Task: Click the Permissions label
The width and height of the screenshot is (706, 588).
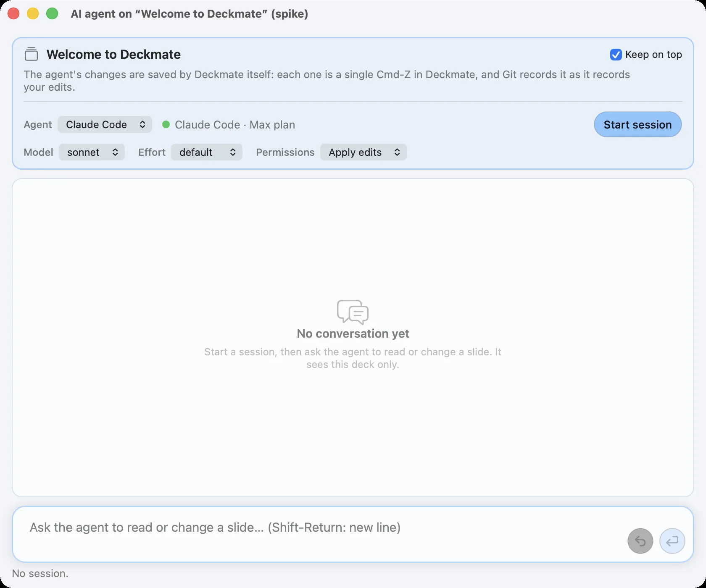Action: pos(285,152)
